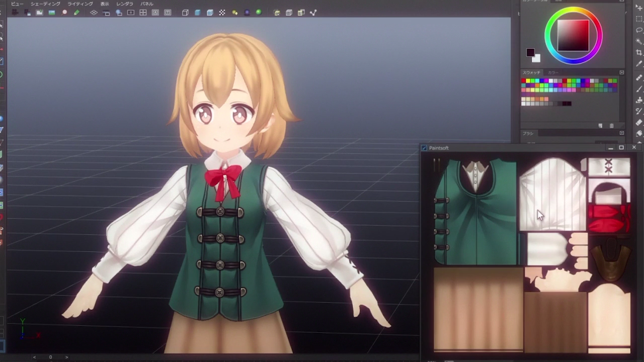Switch to the カラー tab in the swatch panel
The image size is (644, 362).
coord(553,72)
